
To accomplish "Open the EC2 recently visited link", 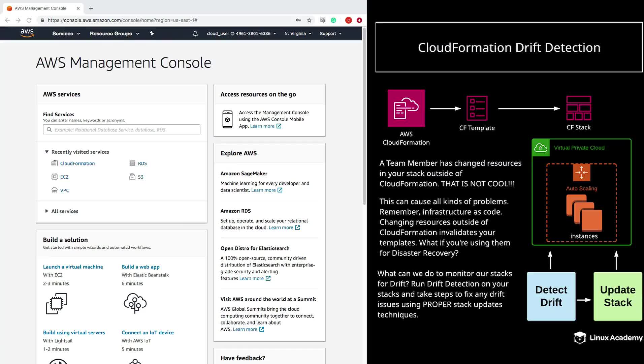I will pos(64,177).
